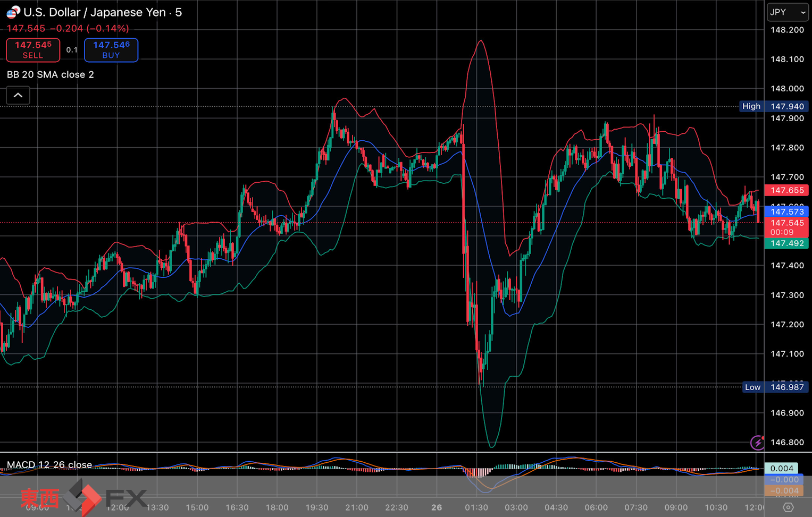
Task: Select the BB 20 SMA close 2 indicator
Action: (51, 74)
